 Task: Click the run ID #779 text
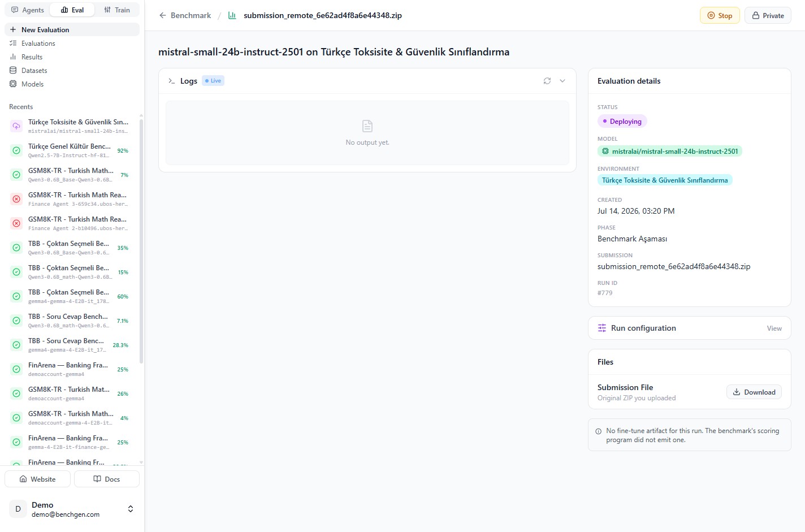click(605, 293)
